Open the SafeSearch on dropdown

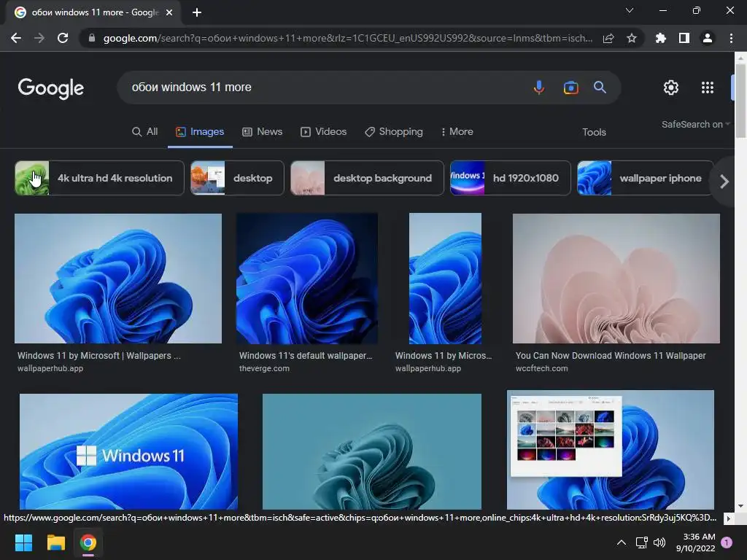(x=695, y=124)
